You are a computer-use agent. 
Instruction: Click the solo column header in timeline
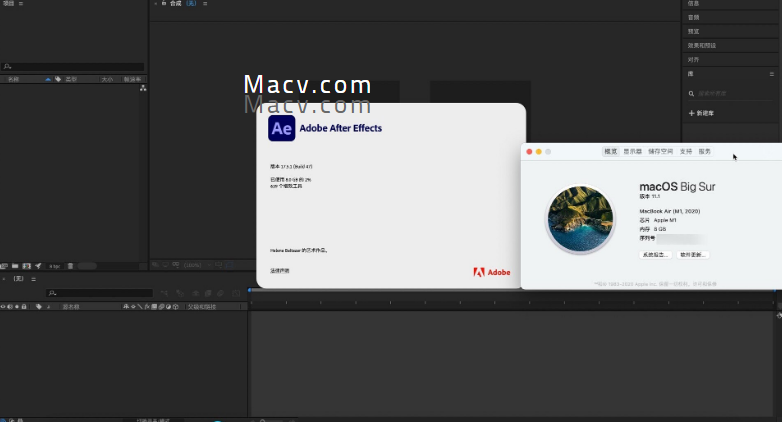[x=17, y=307]
